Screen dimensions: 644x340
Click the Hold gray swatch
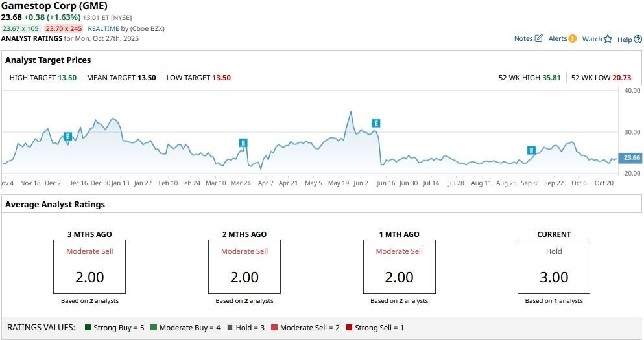tap(230, 327)
